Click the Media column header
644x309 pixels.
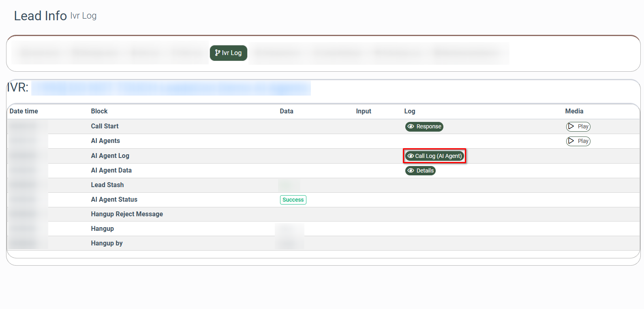(x=574, y=111)
